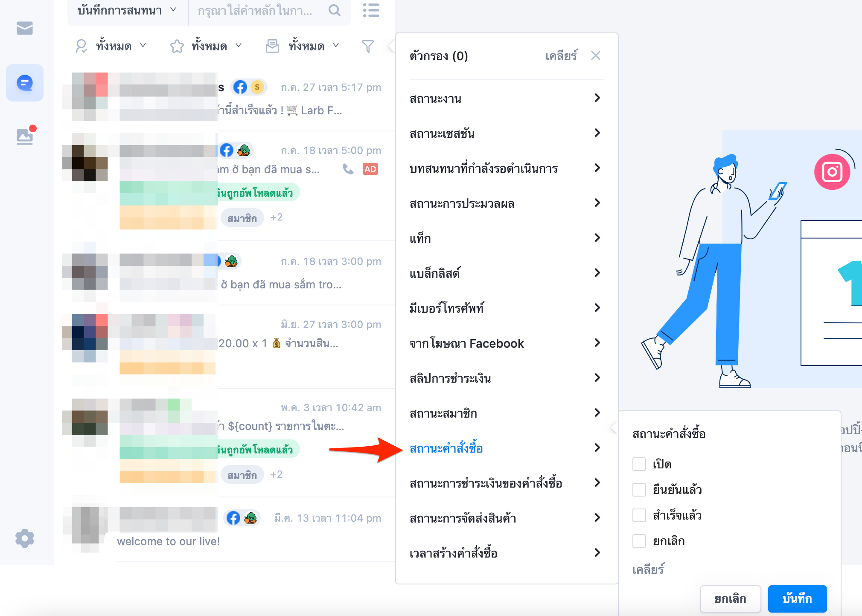Click the keyword search input field
This screenshot has width=862, height=616.
[256, 10]
